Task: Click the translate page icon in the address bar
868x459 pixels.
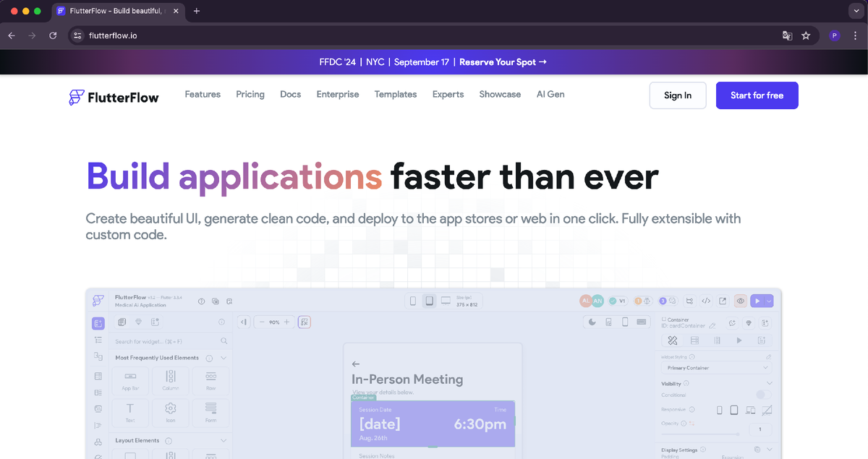Action: click(x=787, y=35)
